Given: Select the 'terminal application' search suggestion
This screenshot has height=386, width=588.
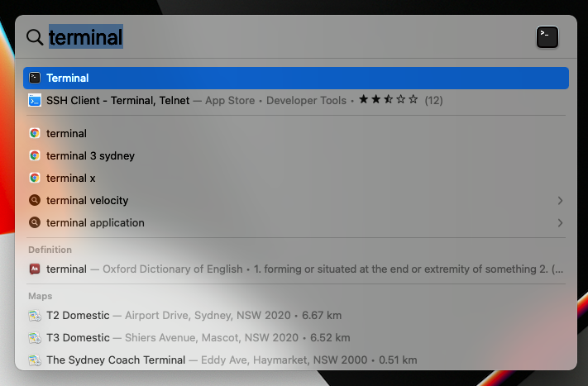Looking at the screenshot, I should (296, 222).
